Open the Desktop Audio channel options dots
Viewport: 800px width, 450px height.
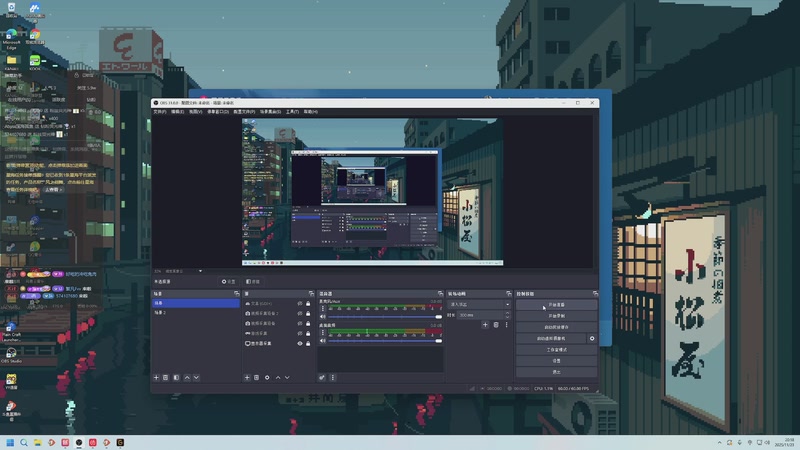coord(322,332)
